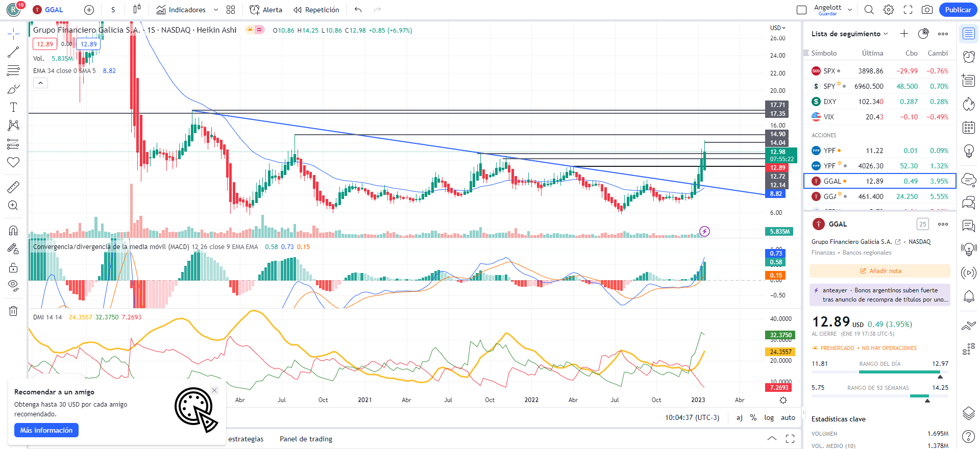Screen dimensions: 980x449
Task: Select the text annotation tool
Action: click(13, 107)
